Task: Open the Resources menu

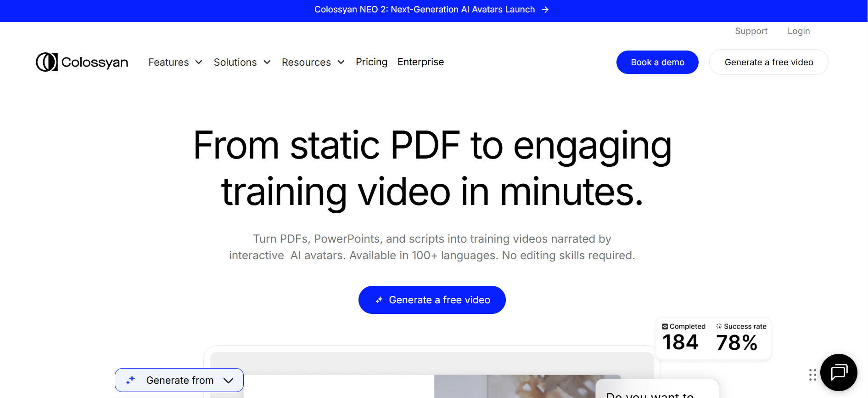Action: click(x=313, y=62)
